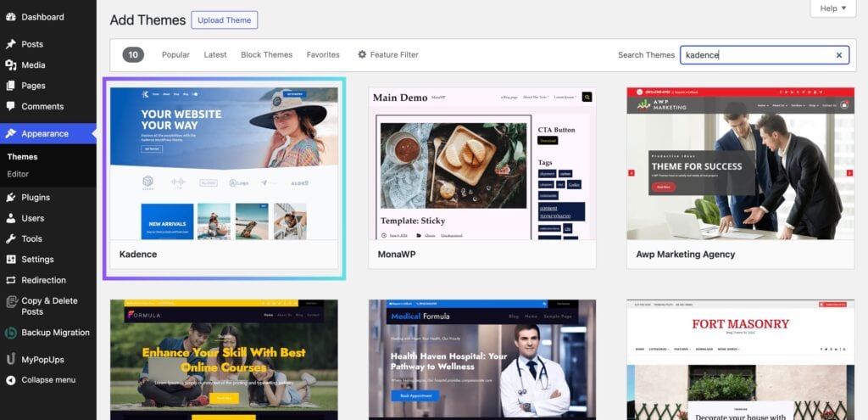Open the Editor submenu link

pyautogui.click(x=18, y=174)
